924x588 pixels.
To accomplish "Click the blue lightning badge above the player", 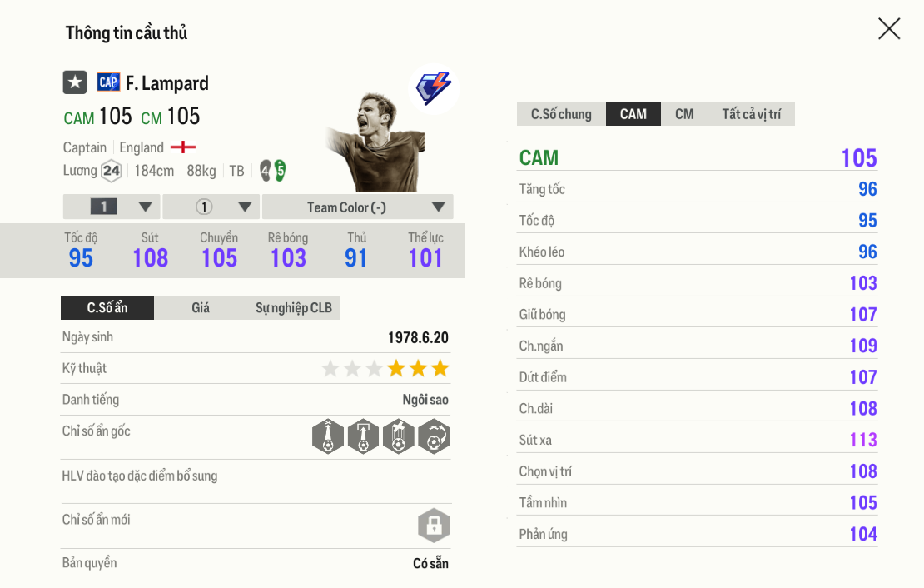I will 434,88.
